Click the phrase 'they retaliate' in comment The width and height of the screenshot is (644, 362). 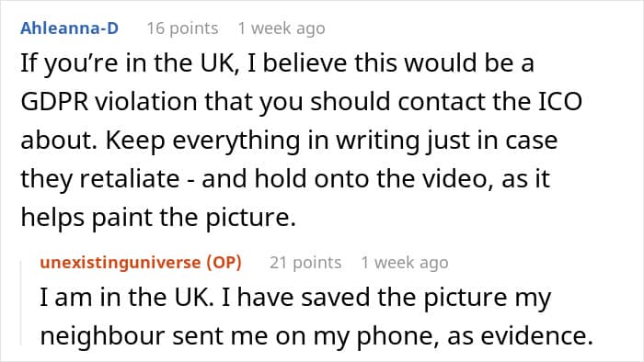(100, 179)
